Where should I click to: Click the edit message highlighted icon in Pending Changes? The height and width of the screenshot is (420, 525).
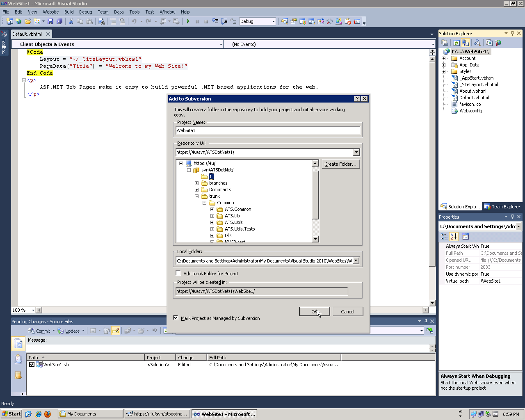click(116, 331)
